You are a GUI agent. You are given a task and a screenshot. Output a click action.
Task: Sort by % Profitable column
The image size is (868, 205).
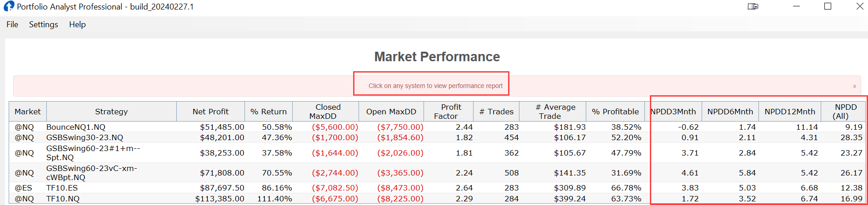[x=615, y=112]
